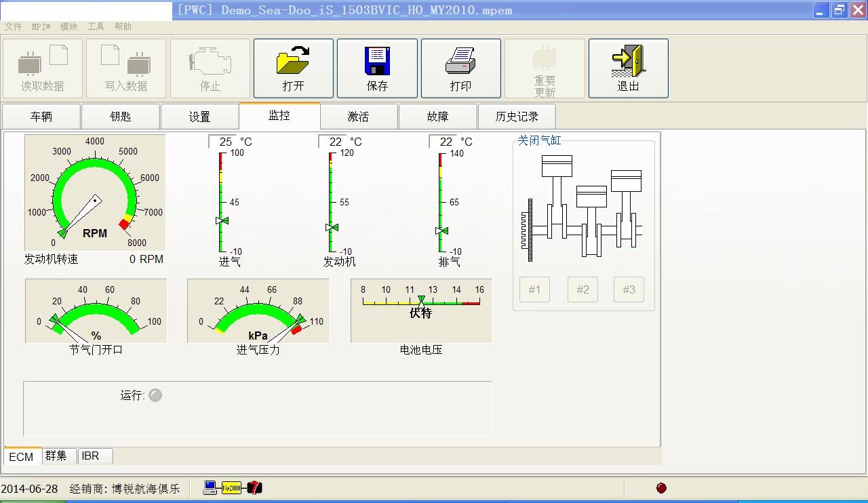Click the date 2014-06-28 in status bar
Viewport: 868px width, 503px height.
click(29, 488)
